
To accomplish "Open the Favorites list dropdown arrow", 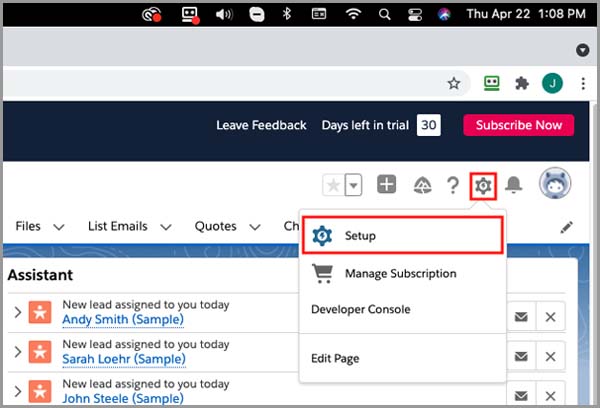I will pyautogui.click(x=354, y=185).
